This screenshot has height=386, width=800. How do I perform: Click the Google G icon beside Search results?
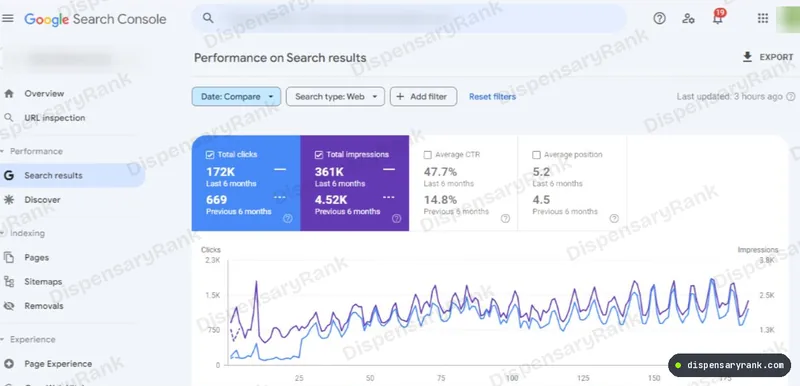[x=9, y=175]
